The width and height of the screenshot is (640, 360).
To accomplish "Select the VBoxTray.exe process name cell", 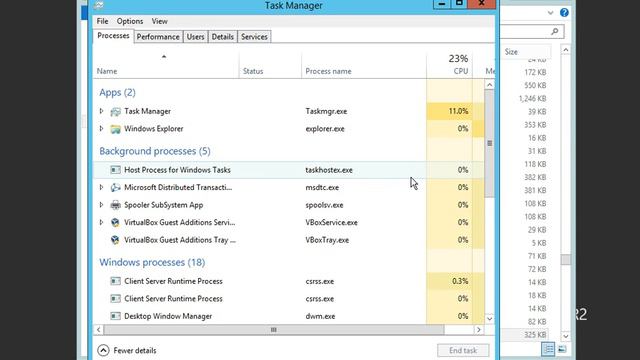I will (327, 240).
